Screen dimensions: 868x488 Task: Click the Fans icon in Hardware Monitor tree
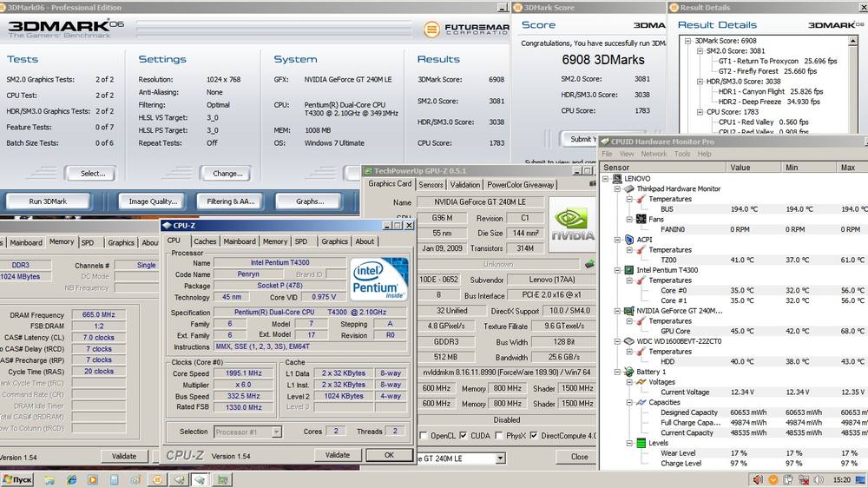[641, 219]
